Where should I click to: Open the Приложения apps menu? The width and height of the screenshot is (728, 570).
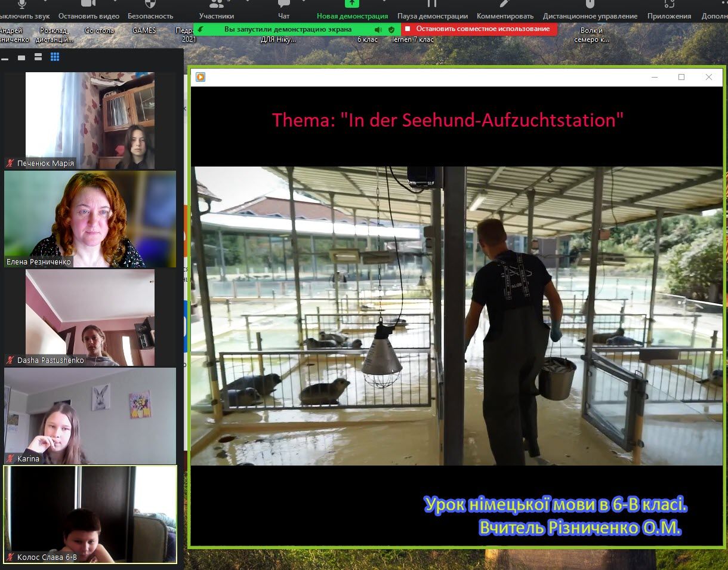point(669,10)
